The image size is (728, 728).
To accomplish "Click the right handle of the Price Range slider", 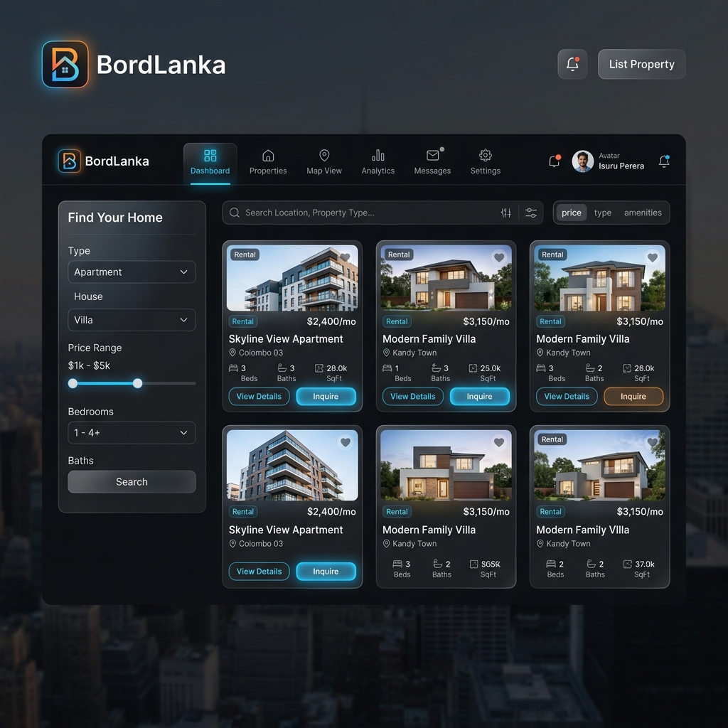I will [137, 383].
